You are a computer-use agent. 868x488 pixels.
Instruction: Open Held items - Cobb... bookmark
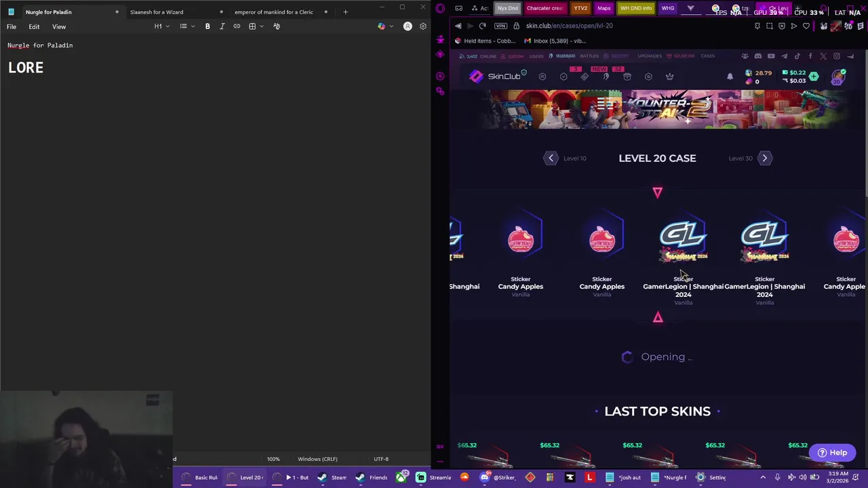tap(486, 41)
